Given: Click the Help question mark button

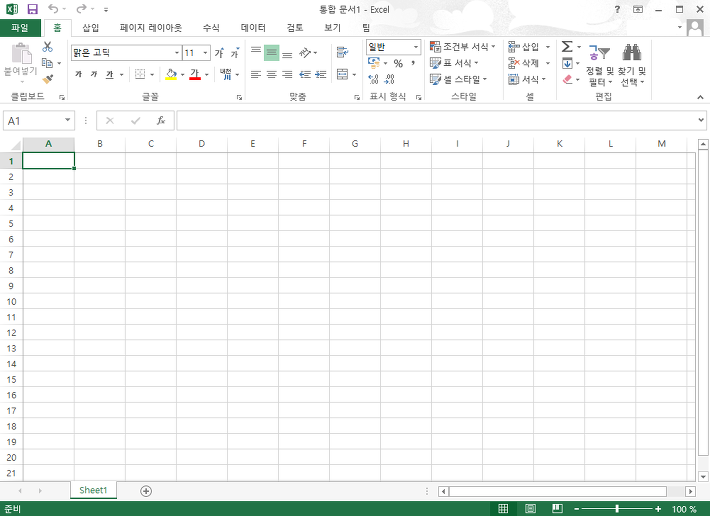Looking at the screenshot, I should click(x=617, y=10).
